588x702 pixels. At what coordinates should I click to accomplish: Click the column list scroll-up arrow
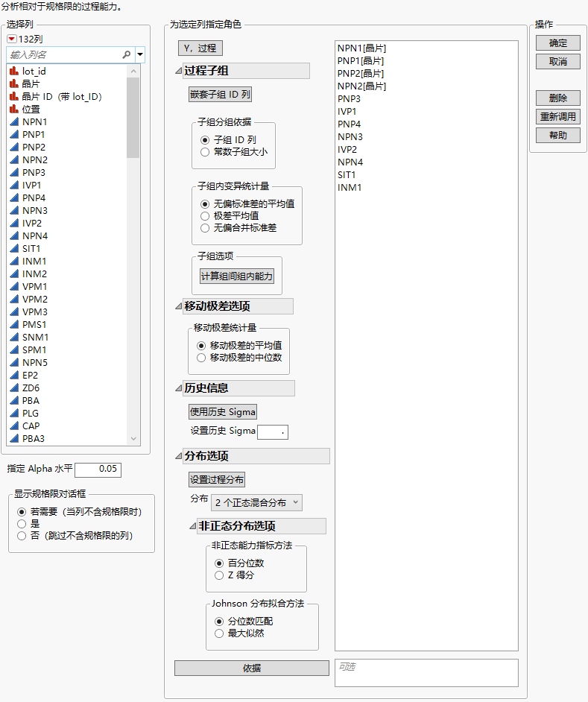(133, 71)
